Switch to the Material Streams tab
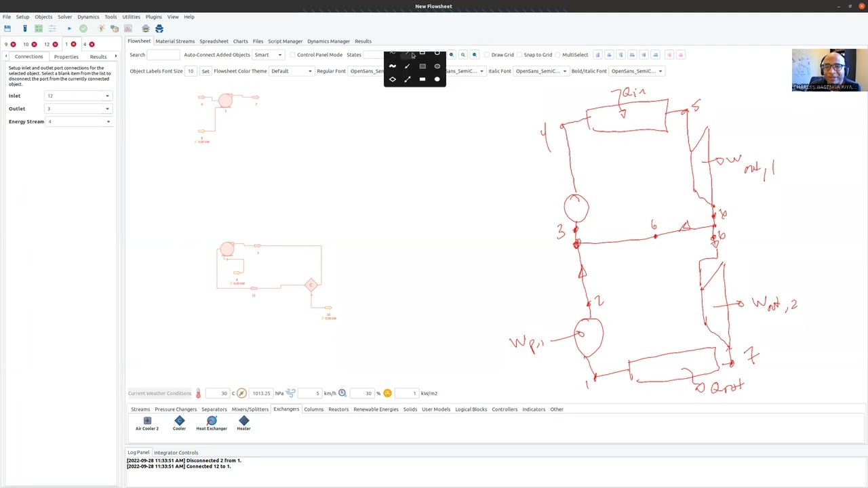868x488 pixels. click(175, 41)
